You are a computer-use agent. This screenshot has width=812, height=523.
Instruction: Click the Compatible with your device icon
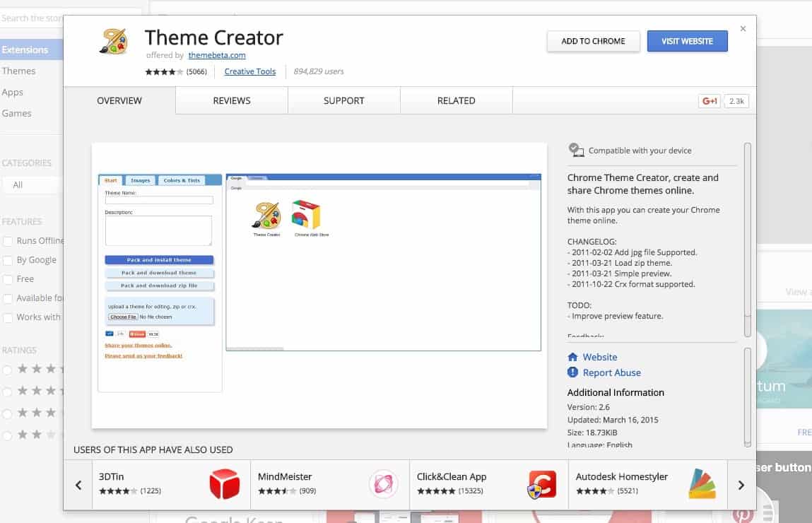tap(576, 150)
